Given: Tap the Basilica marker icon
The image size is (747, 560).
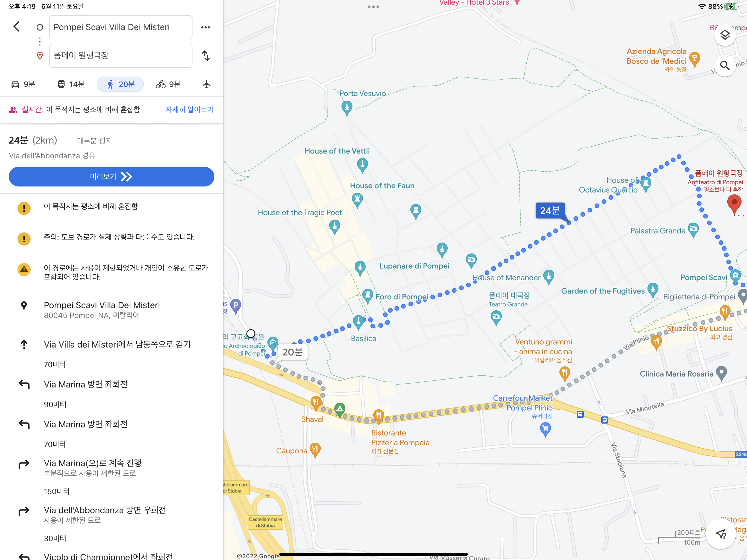Looking at the screenshot, I should [x=358, y=322].
